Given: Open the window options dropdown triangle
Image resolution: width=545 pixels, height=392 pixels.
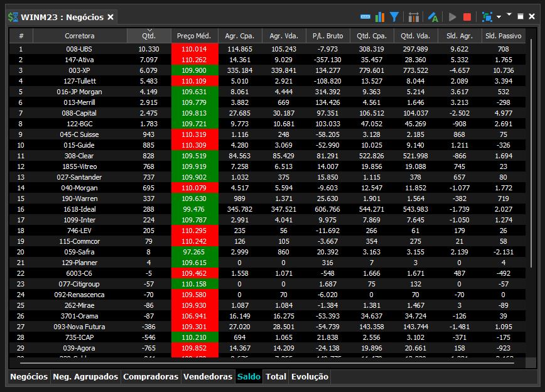Looking at the screenshot, I should pos(509,14).
